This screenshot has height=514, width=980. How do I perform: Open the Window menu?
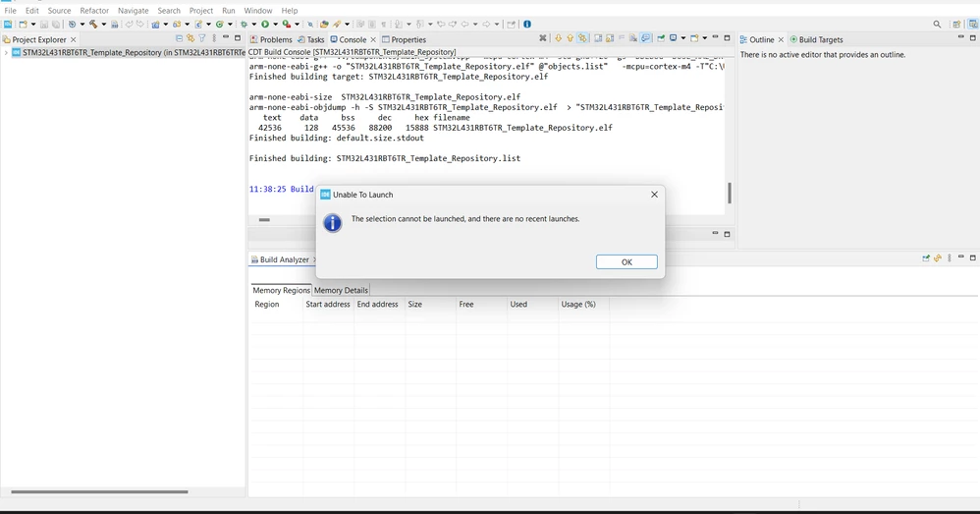click(x=258, y=11)
